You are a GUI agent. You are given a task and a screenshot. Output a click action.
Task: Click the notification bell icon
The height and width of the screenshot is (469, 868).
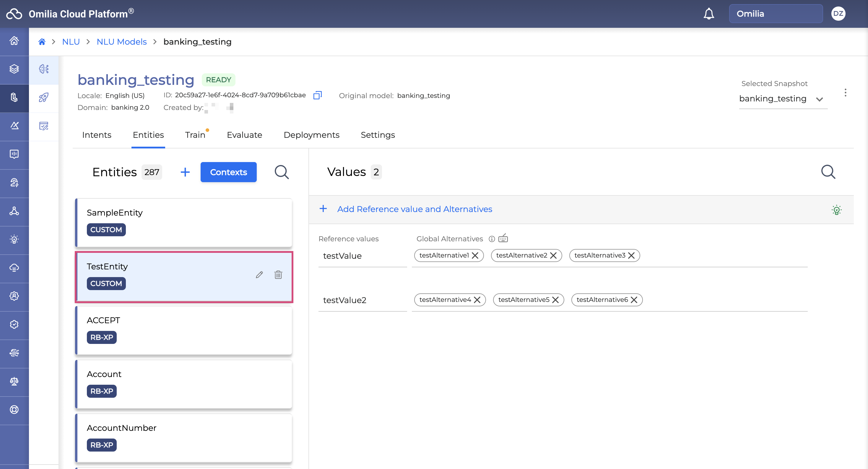click(709, 14)
